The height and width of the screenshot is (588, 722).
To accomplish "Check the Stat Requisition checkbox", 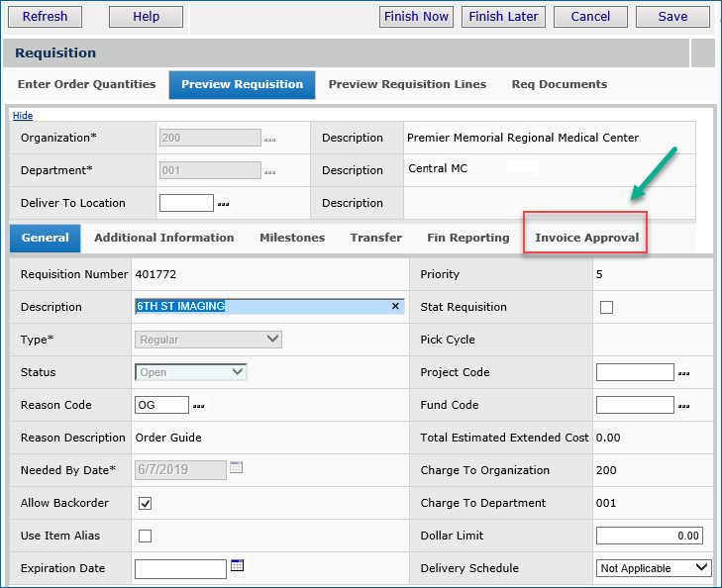I will 606,307.
